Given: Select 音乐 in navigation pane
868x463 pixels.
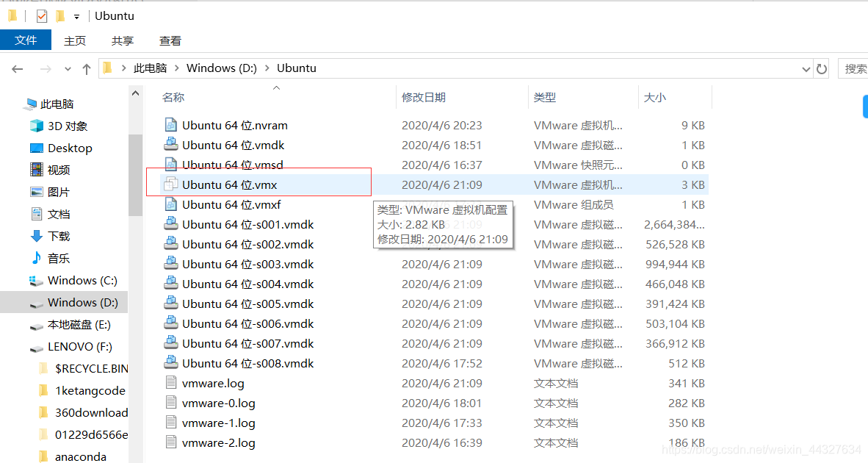Looking at the screenshot, I should click(59, 259).
